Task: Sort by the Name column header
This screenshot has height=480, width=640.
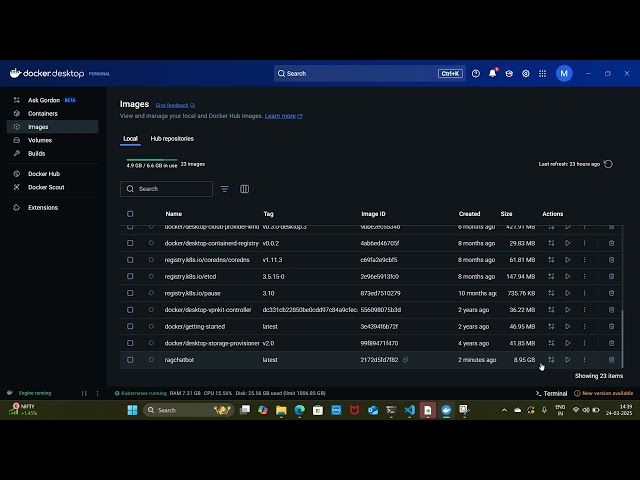Action: [x=173, y=214]
